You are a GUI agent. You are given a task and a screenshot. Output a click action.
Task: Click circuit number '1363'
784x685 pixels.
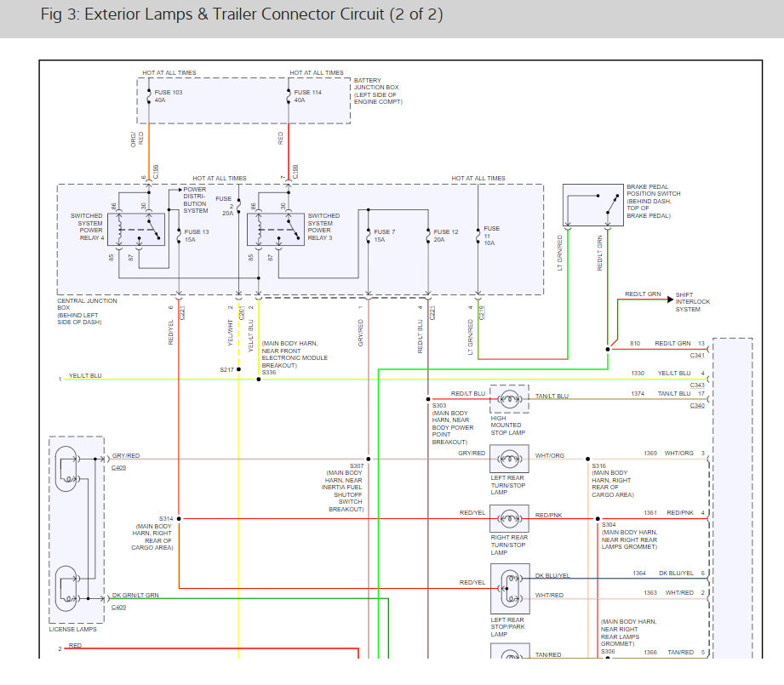650,593
